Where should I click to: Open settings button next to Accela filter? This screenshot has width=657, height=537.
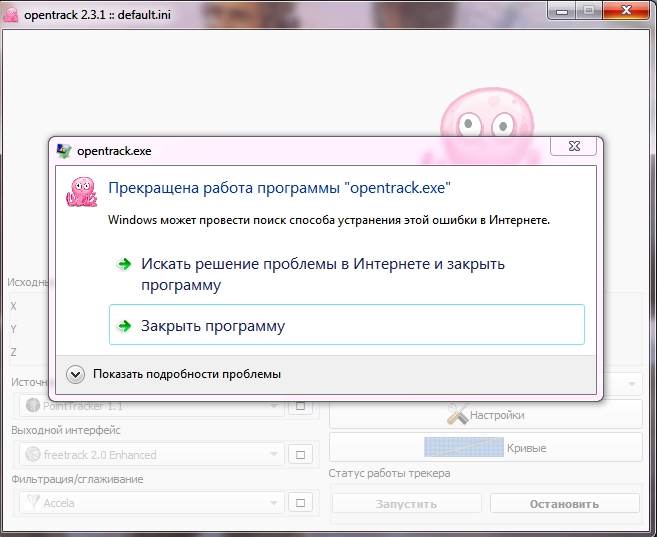click(300, 503)
